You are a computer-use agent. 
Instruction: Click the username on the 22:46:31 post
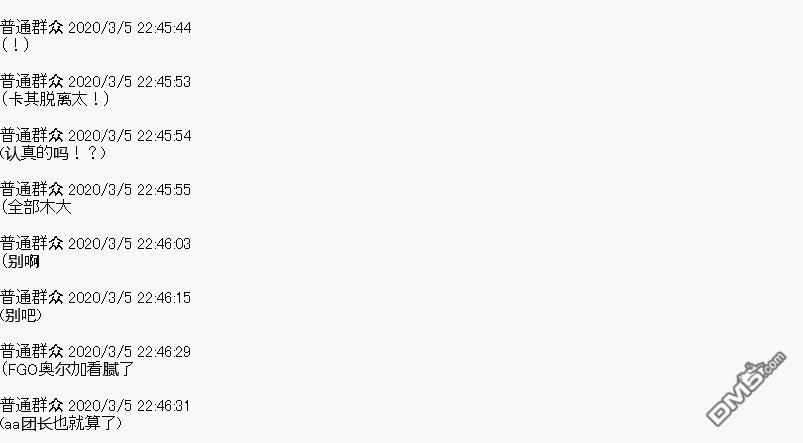click(32, 406)
